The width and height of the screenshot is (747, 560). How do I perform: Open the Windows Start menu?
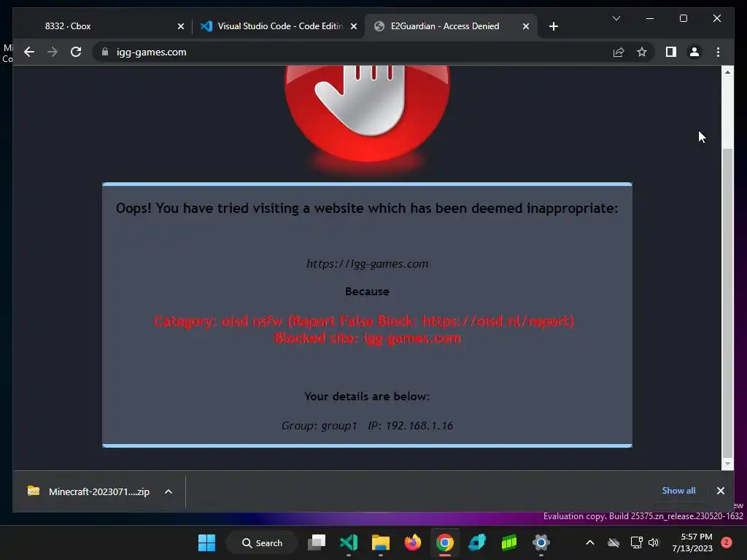[206, 542]
